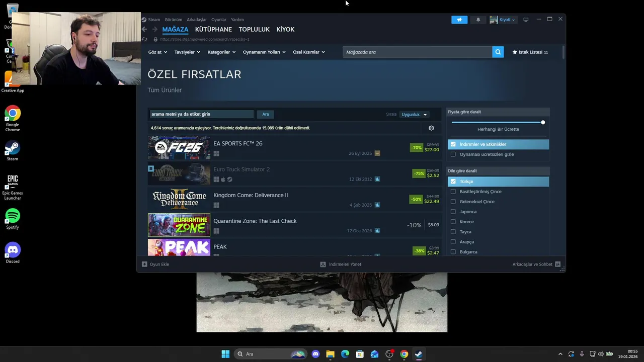Click the tag search text field

coord(202,114)
